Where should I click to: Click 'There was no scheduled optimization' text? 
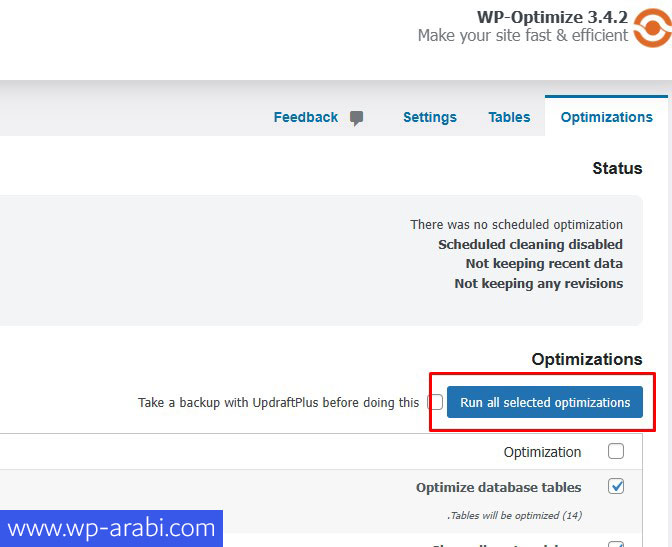[516, 225]
